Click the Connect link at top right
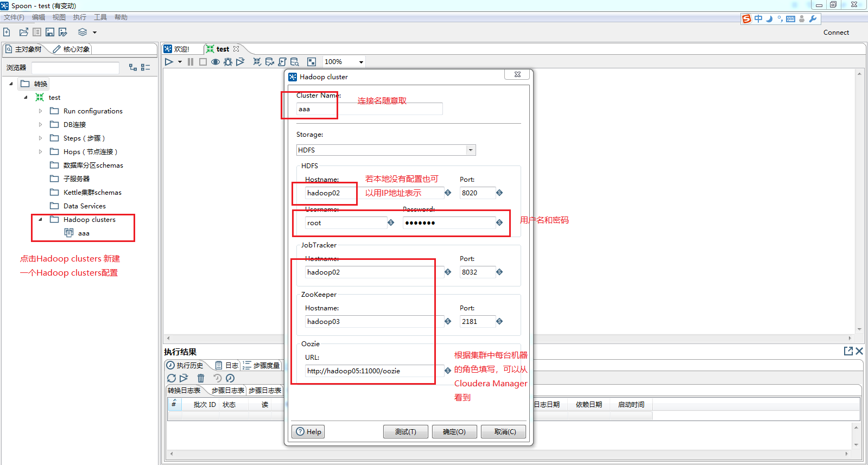Image resolution: width=868 pixels, height=465 pixels. 836,33
